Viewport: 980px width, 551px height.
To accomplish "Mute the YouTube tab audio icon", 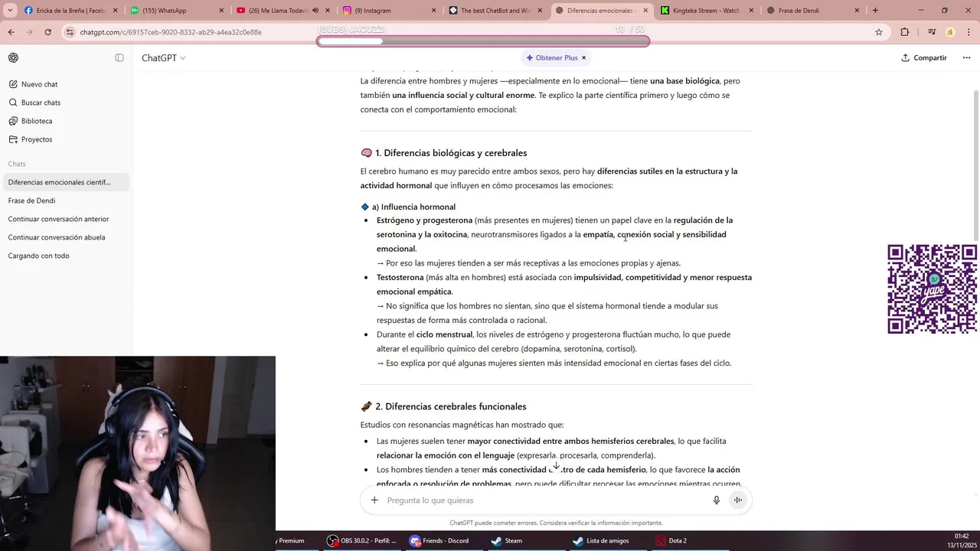I will tap(315, 11).
